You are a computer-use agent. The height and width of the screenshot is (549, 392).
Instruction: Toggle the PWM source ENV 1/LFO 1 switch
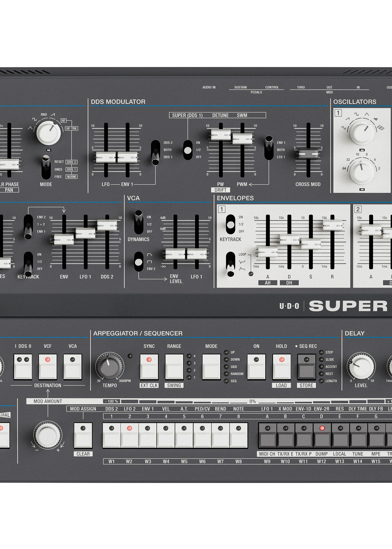pos(269,148)
